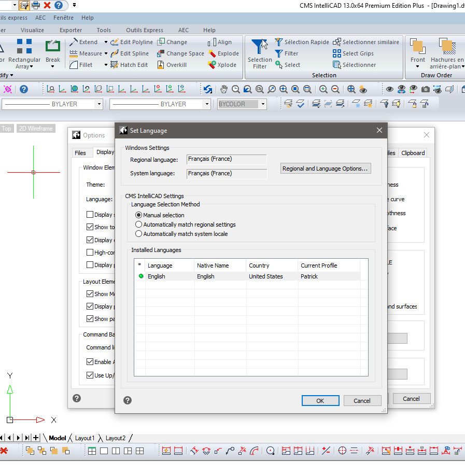
Task: Expand the Measure tool dropdown arrow
Action: (x=106, y=53)
